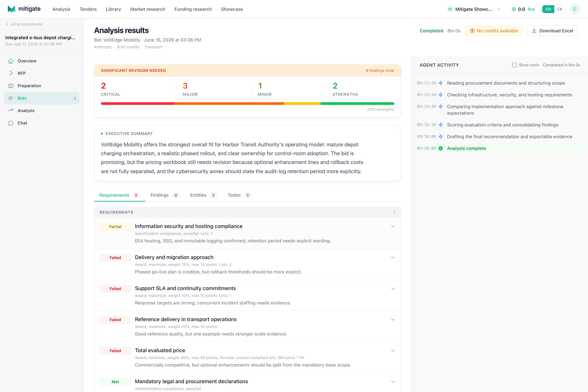Click lightning icon for Drafting final recommendation entry

click(x=441, y=137)
